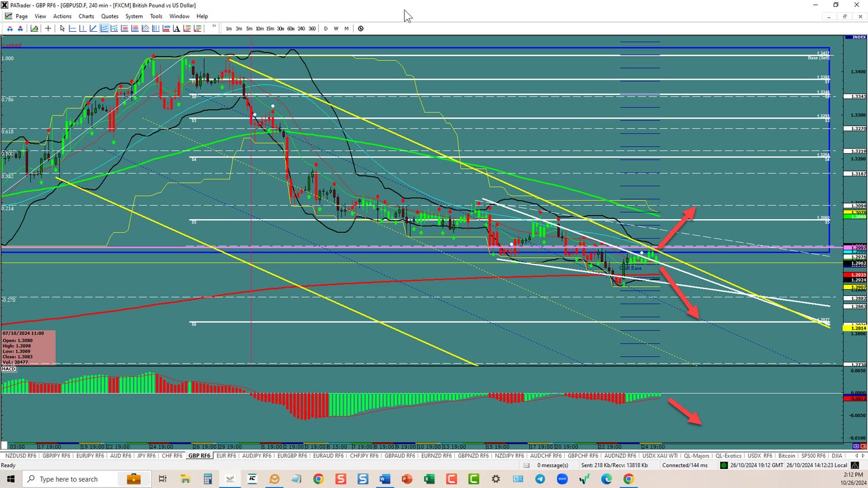Screen dimensions: 868x488
Task: Switch to the GBPJPY RF6 tab
Action: click(56, 456)
